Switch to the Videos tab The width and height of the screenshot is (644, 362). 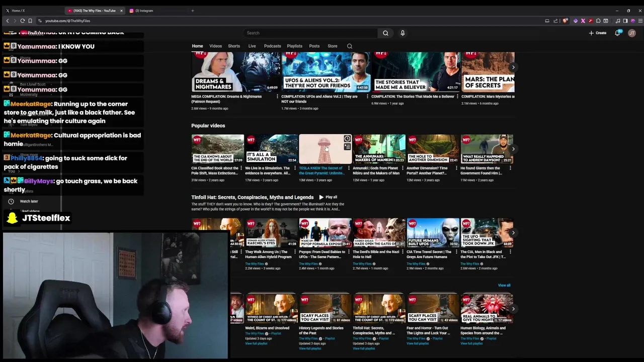215,46
